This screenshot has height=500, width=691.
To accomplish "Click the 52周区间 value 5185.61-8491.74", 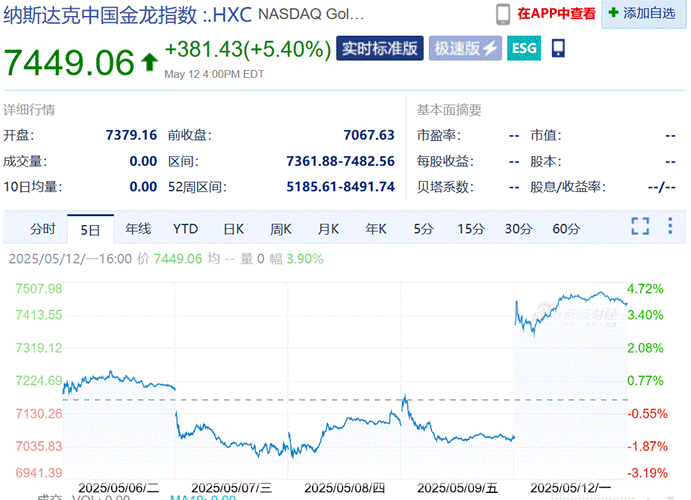I will pyautogui.click(x=340, y=187).
